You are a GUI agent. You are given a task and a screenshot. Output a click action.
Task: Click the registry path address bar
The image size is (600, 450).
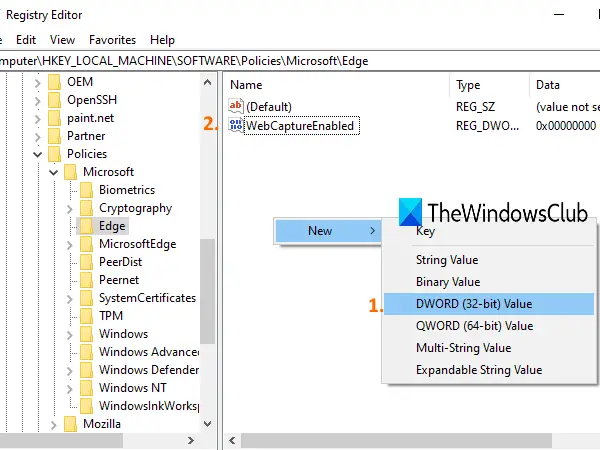click(x=300, y=61)
